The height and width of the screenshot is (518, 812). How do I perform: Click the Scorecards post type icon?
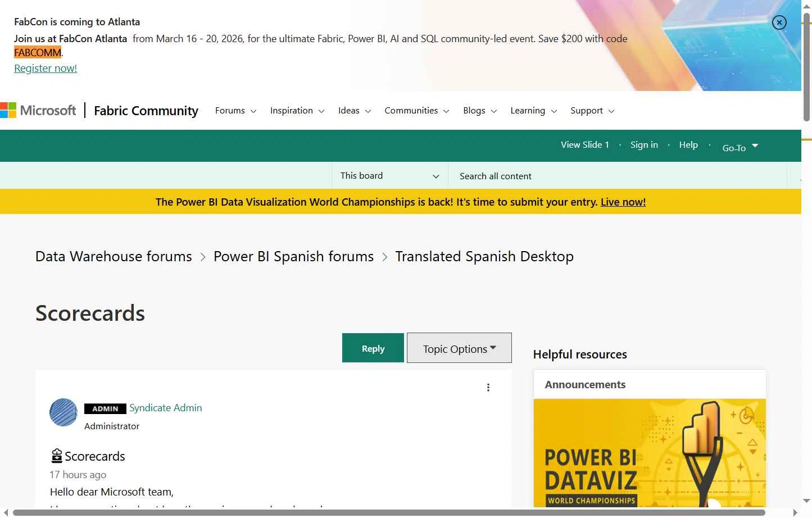pos(57,456)
